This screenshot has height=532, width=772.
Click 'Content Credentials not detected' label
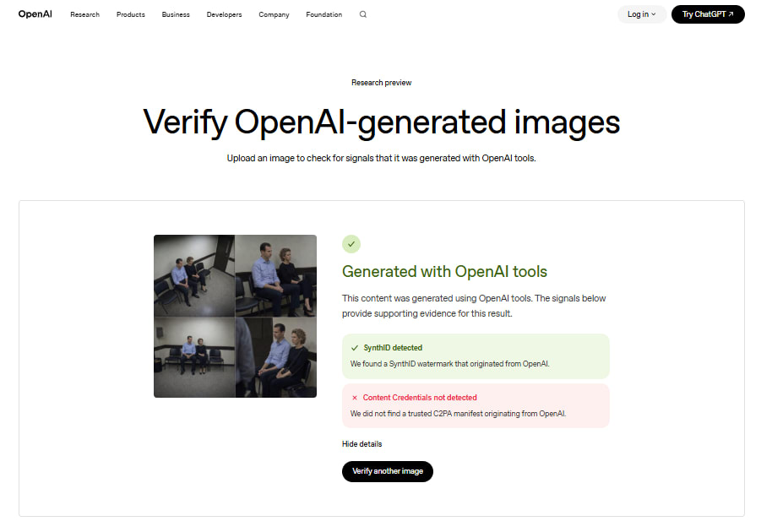click(420, 398)
